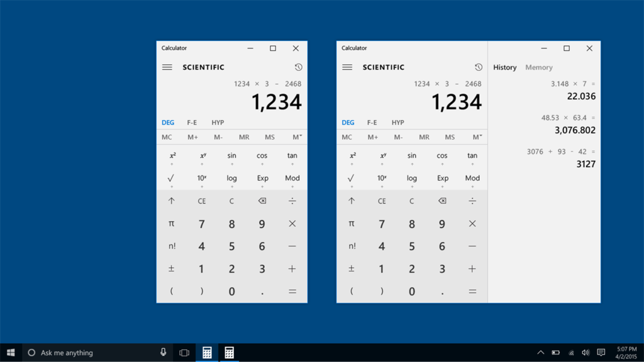Select the factorial n! function
644x362 pixels.
[172, 246]
